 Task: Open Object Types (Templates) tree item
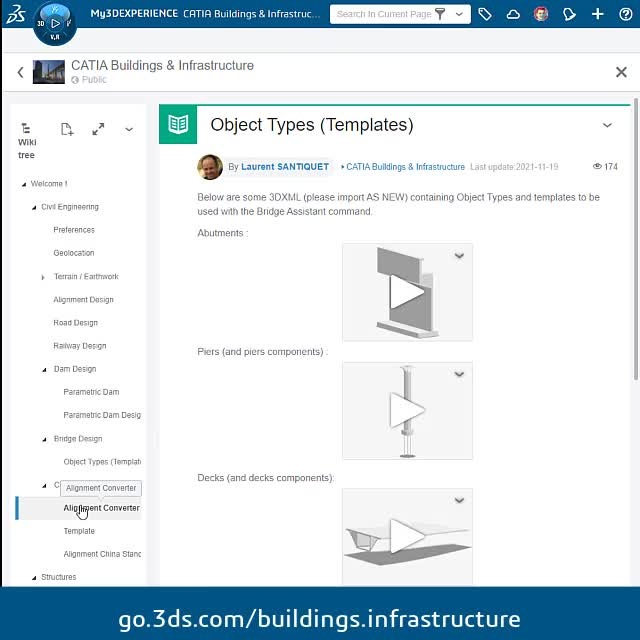102,462
